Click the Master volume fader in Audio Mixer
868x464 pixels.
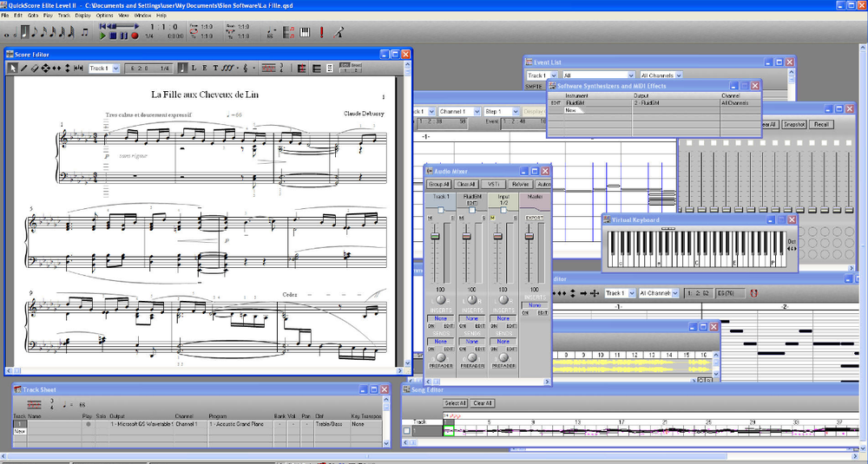[529, 236]
